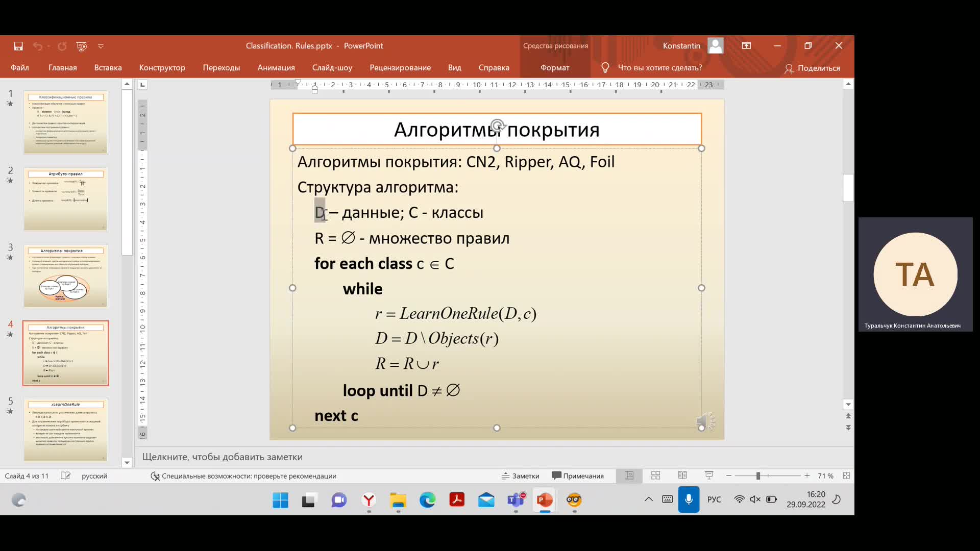Click the slide title 'Алгоритмы покрытия'

click(x=497, y=130)
